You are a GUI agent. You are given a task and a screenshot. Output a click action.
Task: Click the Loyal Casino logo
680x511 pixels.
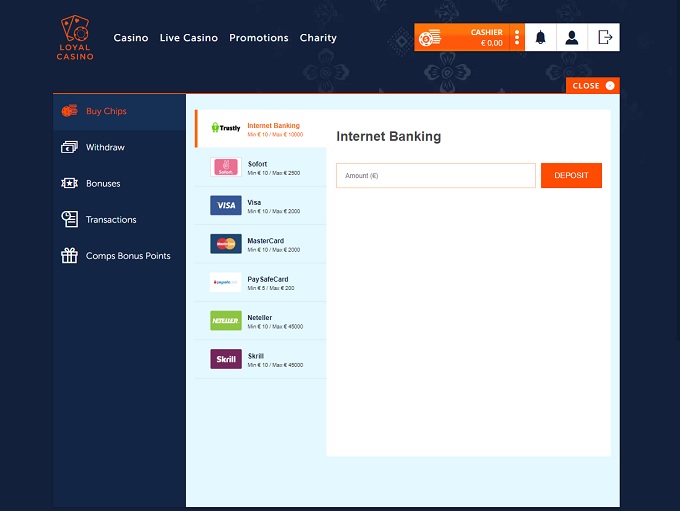pyautogui.click(x=75, y=38)
